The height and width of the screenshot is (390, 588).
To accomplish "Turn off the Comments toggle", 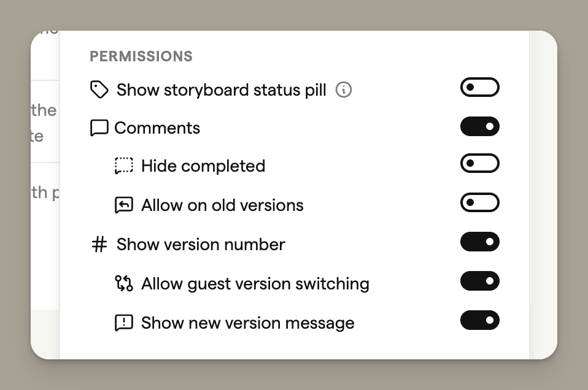I will pos(480,127).
